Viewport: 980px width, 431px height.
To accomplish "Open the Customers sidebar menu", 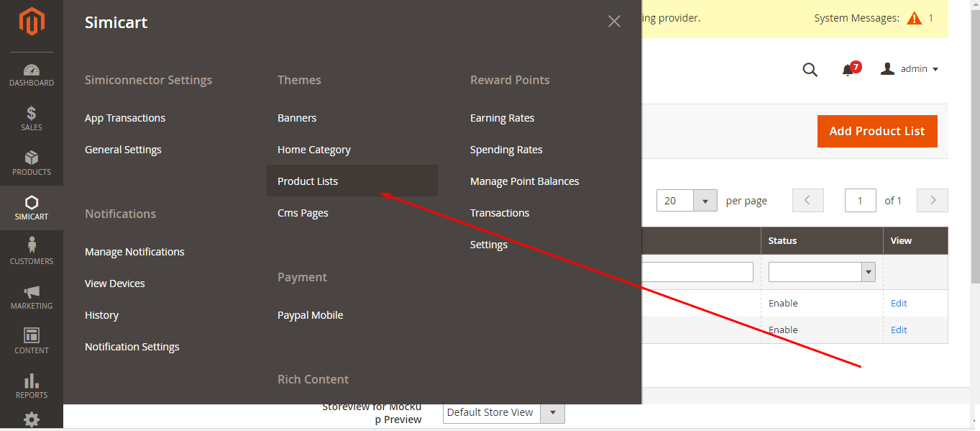I will [32, 253].
